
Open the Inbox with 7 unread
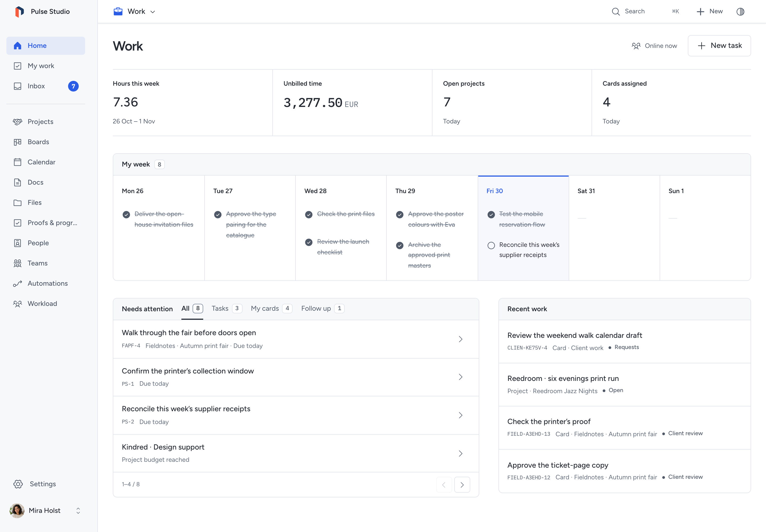tap(46, 86)
